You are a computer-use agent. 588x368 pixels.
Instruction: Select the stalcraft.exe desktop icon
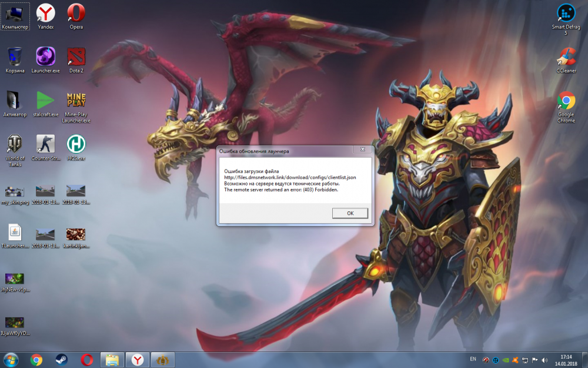[x=46, y=100]
